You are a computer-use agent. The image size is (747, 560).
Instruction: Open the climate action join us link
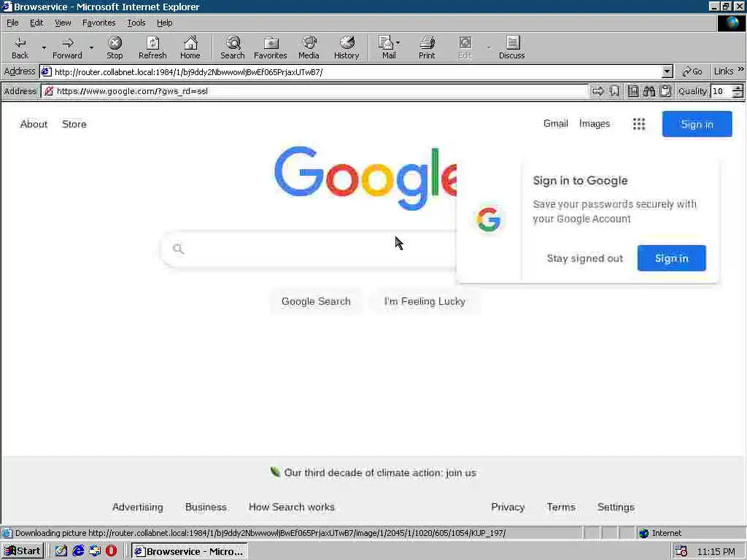coord(379,472)
